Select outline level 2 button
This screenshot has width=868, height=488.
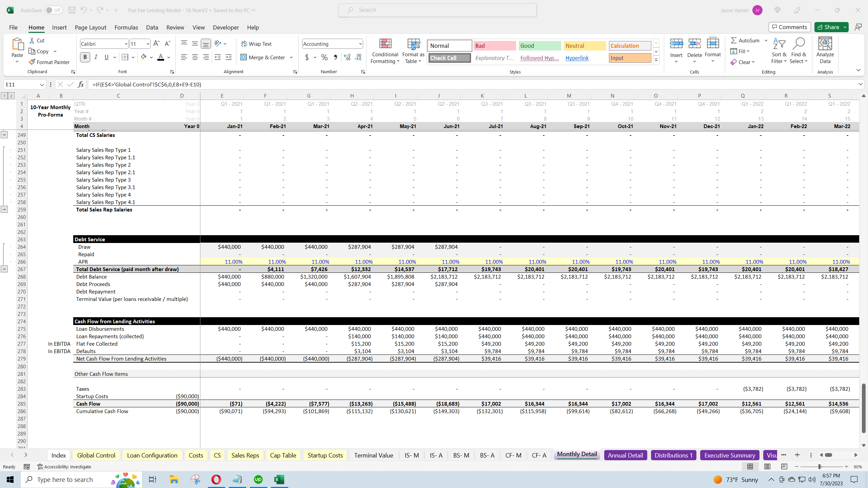11,96
